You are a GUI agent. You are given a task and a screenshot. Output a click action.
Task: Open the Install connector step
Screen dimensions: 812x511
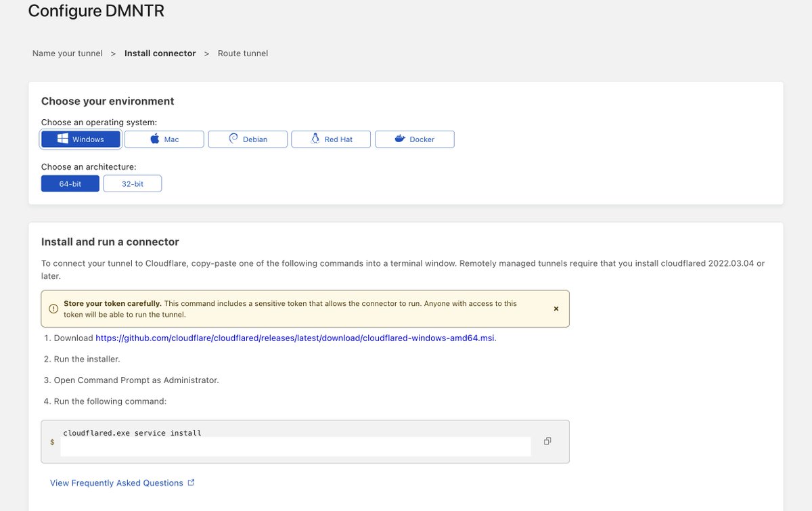point(160,53)
